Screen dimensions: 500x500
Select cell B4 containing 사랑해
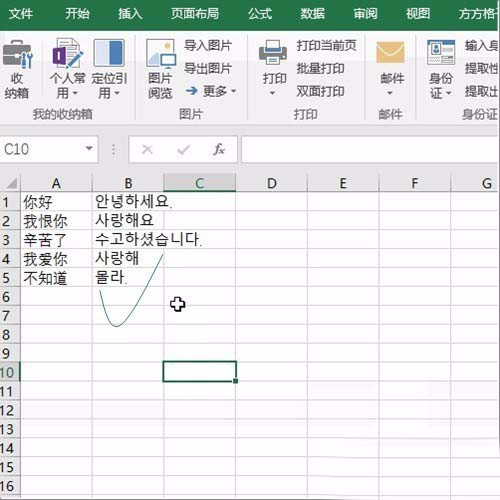pyautogui.click(x=128, y=259)
